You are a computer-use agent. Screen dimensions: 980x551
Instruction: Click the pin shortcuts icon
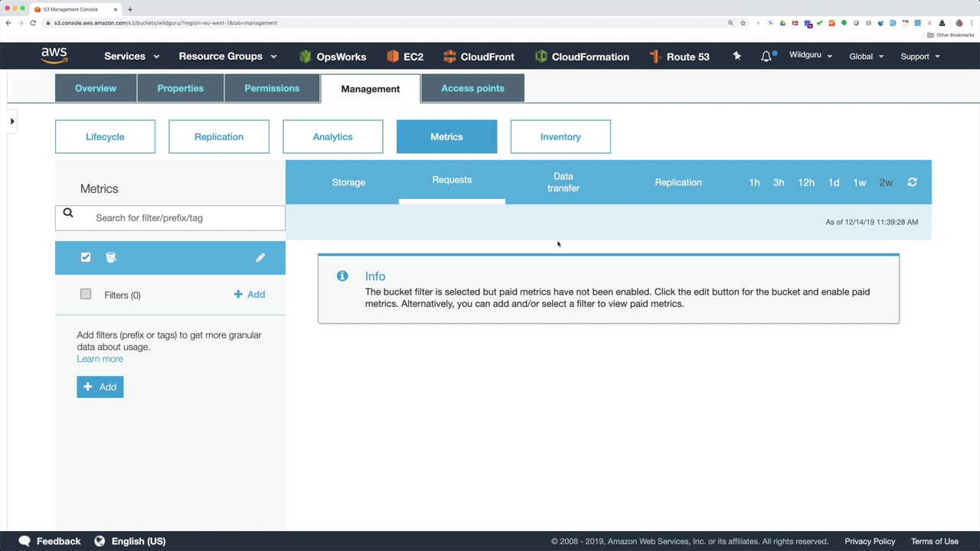click(737, 56)
